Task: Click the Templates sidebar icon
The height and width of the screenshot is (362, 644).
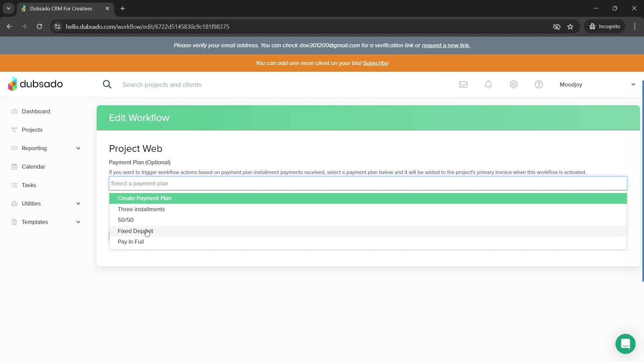Action: (14, 222)
